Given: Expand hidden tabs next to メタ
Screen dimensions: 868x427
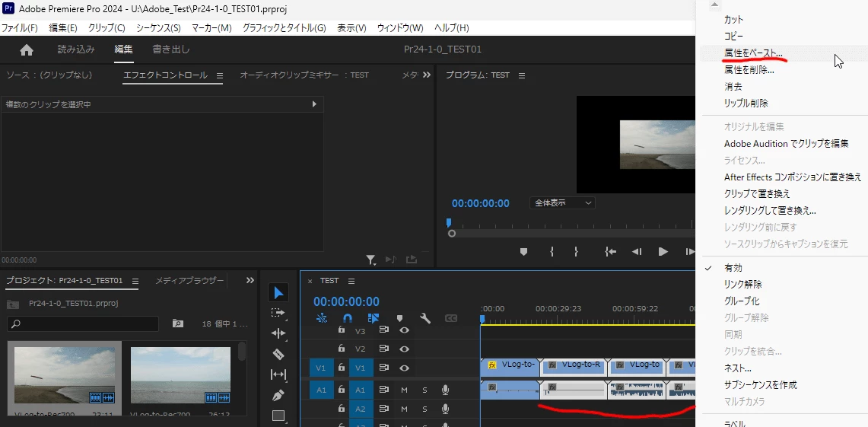Looking at the screenshot, I should pos(426,75).
